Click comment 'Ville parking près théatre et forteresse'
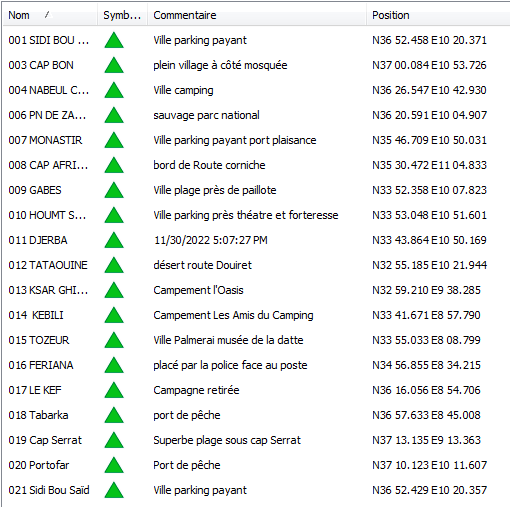 tap(246, 215)
